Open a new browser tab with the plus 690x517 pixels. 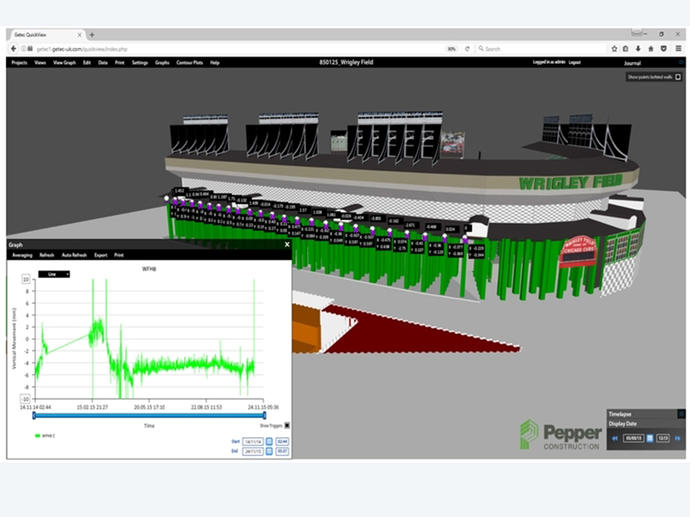coord(92,35)
